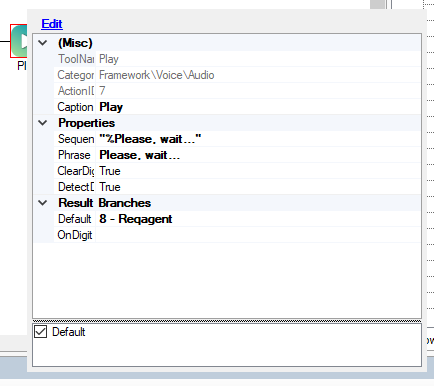Image resolution: width=434 pixels, height=386 pixels.
Task: Select the Caption property label
Action: click(75, 107)
